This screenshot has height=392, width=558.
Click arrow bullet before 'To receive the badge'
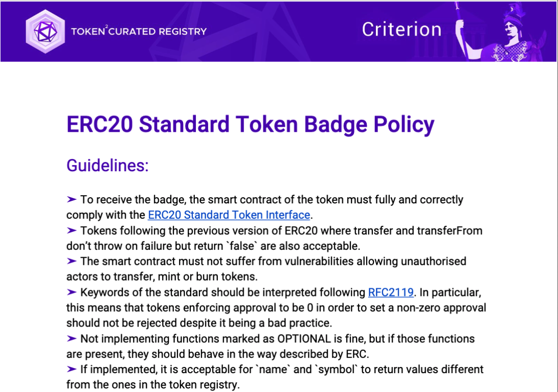pyautogui.click(x=72, y=199)
